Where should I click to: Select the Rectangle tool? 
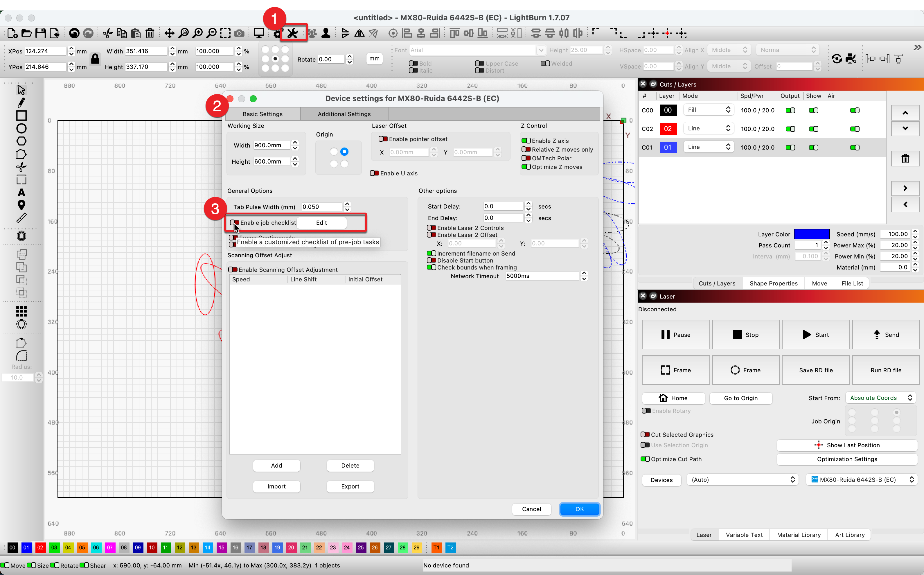coord(21,116)
